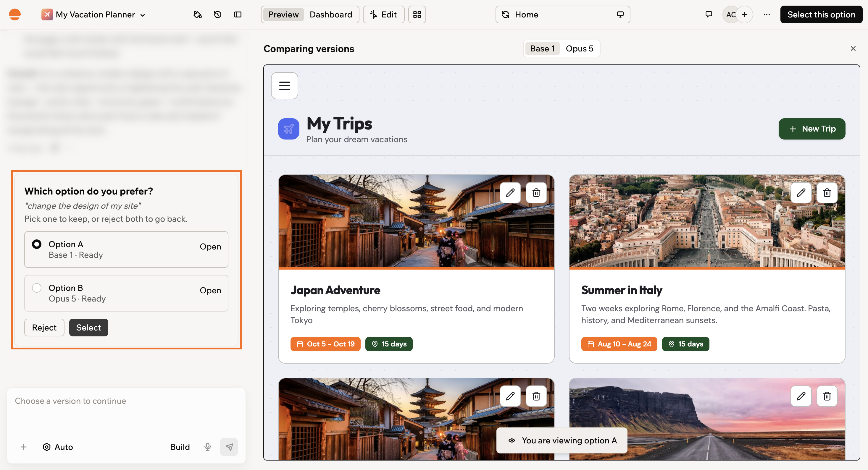The height and width of the screenshot is (470, 868).
Task: Click the AC user avatar
Action: click(x=730, y=14)
